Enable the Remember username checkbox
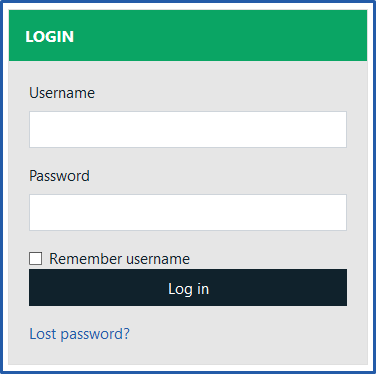376x374 pixels. pyautogui.click(x=35, y=258)
